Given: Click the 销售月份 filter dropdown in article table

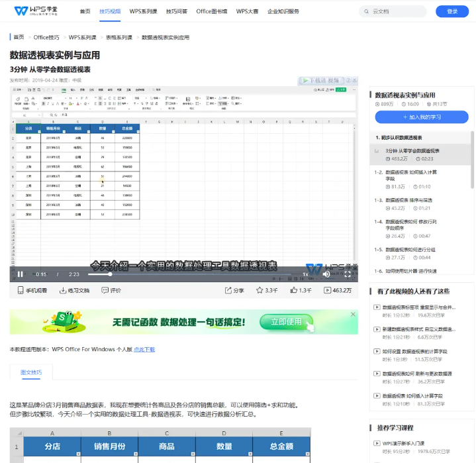Looking at the screenshot, I should tap(136, 454).
